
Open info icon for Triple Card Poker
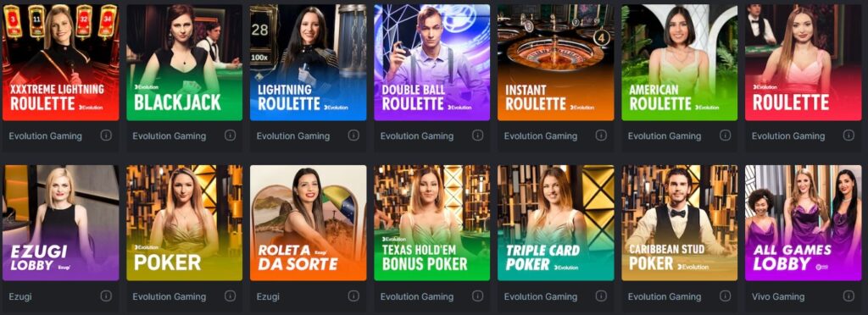tap(601, 296)
